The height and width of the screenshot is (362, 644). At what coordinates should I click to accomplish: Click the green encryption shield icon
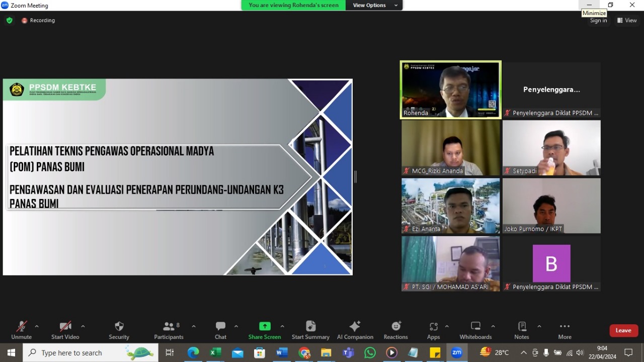[x=10, y=21]
